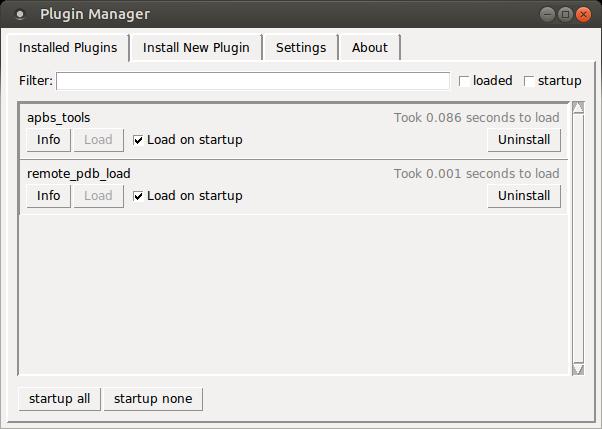Click the scrollbar up arrow
Screen dimensions: 602x429
577,108
